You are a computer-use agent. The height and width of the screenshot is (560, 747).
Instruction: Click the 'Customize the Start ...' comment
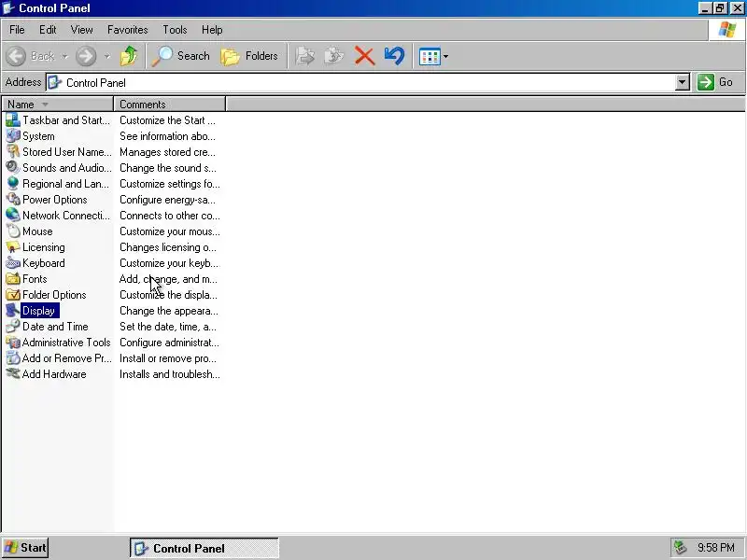click(167, 120)
